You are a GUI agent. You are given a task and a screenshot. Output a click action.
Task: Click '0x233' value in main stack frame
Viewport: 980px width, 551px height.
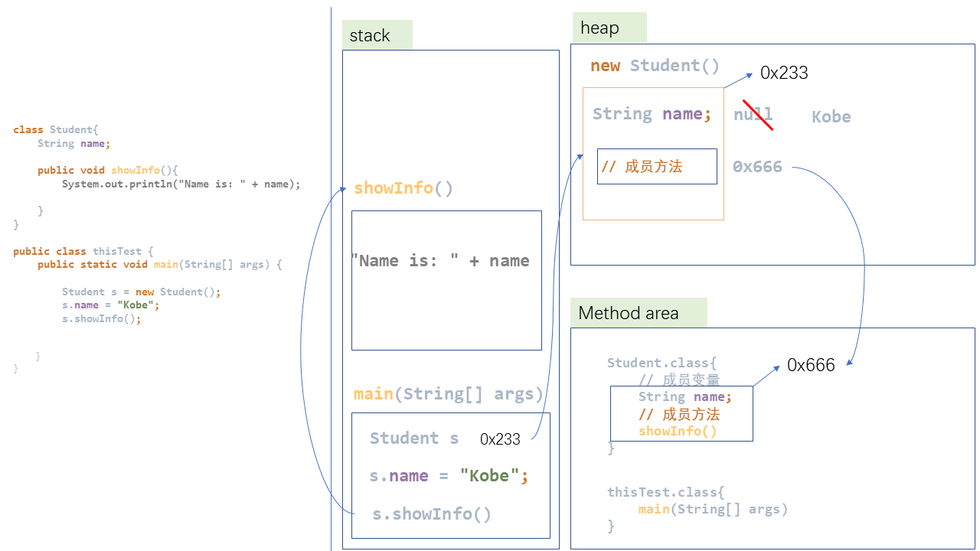point(500,439)
